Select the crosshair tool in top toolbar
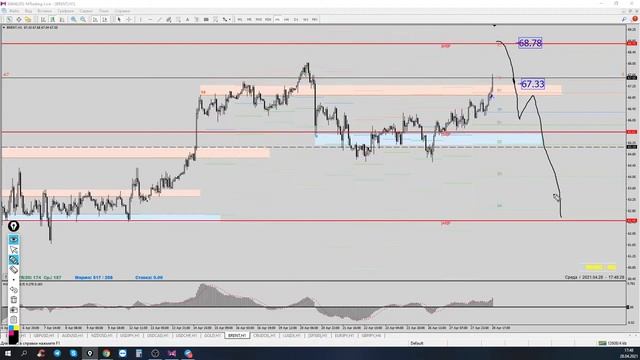This screenshot has height=360, width=640. pos(129,19)
